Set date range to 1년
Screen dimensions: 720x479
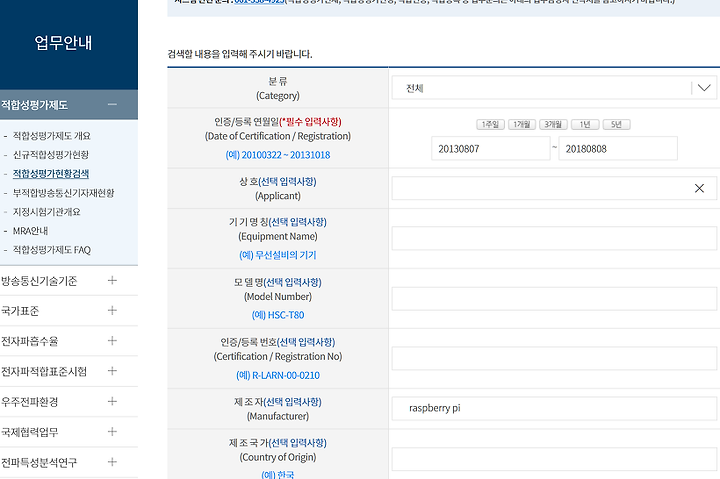[585, 124]
